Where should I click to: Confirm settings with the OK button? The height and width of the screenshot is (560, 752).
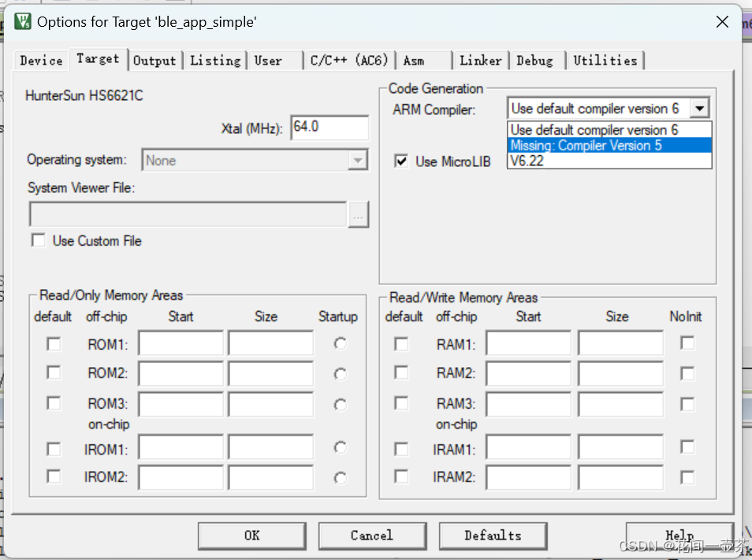click(x=252, y=536)
